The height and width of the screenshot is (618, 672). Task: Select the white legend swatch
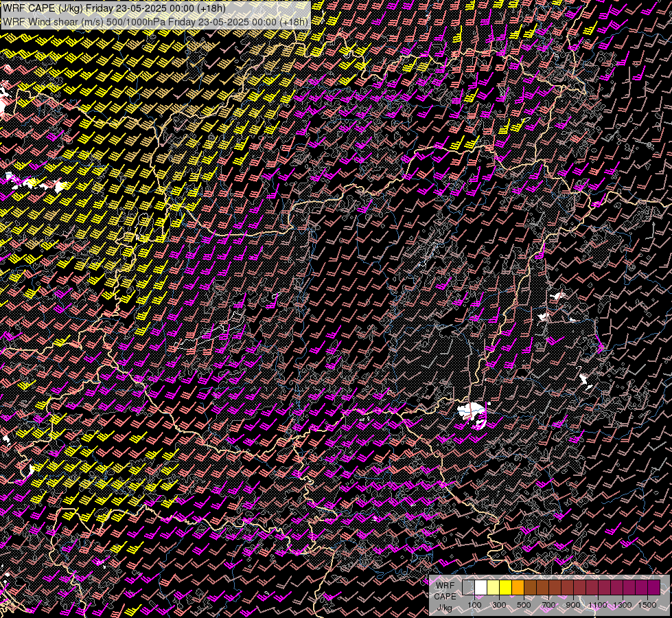(481, 587)
